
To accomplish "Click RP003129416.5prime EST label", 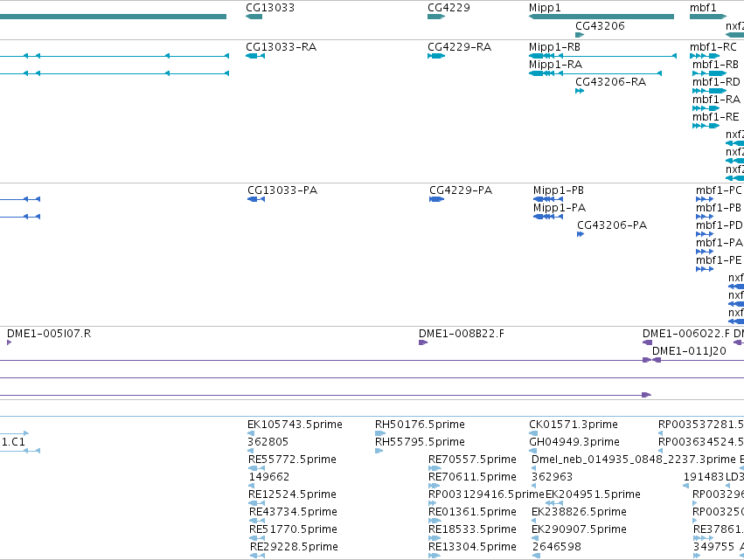I will tap(486, 494).
